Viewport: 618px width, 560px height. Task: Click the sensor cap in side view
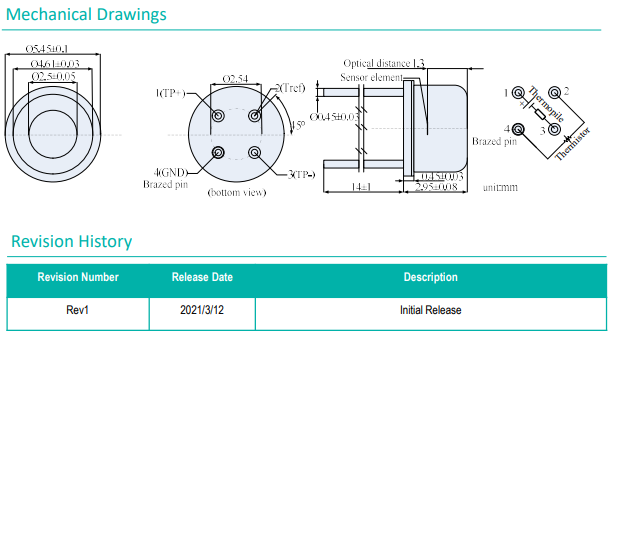443,116
